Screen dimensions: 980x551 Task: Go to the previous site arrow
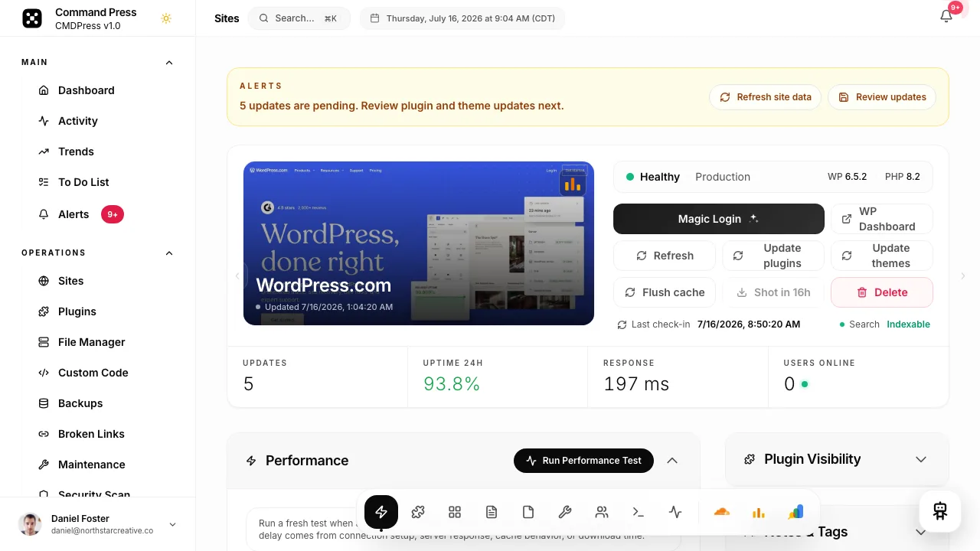[x=237, y=275]
